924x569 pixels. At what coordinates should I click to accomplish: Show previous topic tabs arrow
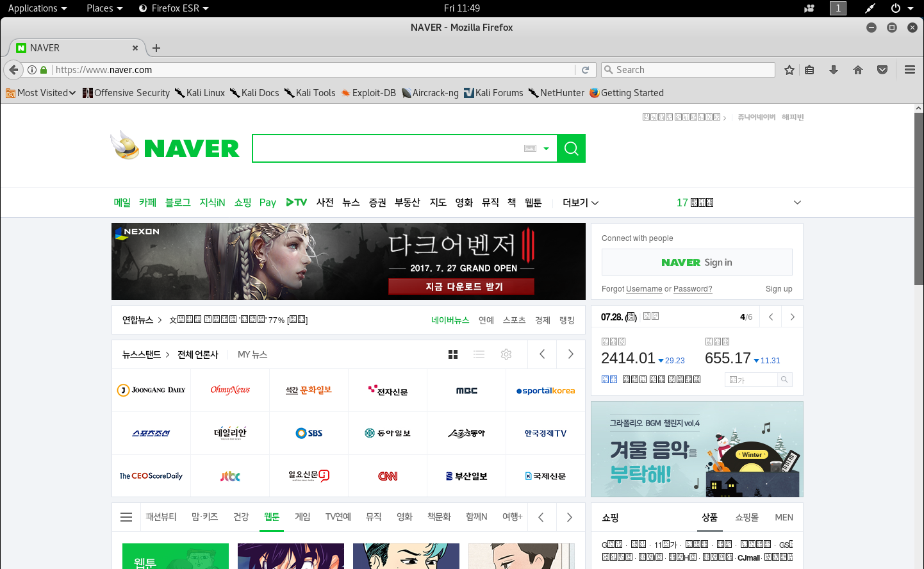click(541, 517)
